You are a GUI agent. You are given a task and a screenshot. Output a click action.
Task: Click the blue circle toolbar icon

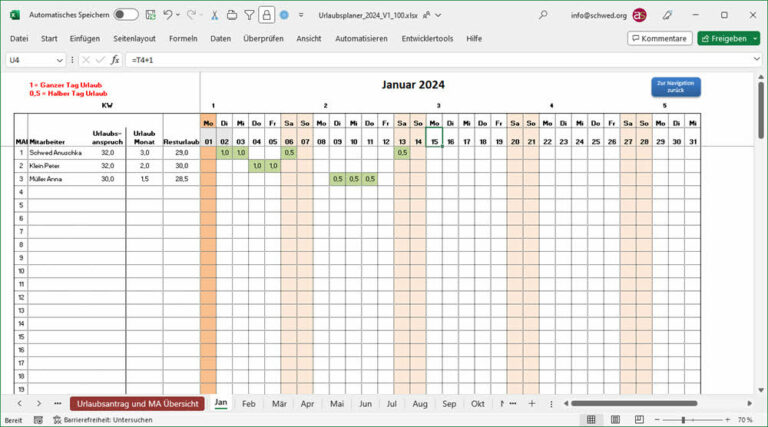(284, 15)
